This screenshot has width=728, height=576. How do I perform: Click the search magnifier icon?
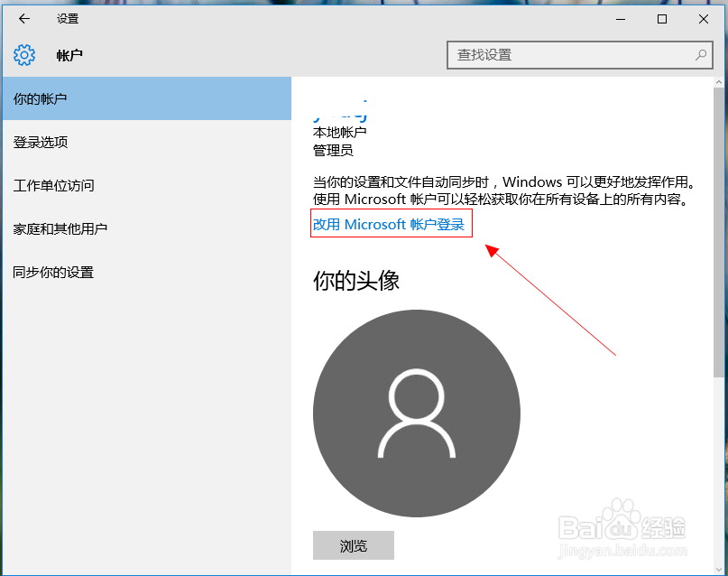point(701,55)
